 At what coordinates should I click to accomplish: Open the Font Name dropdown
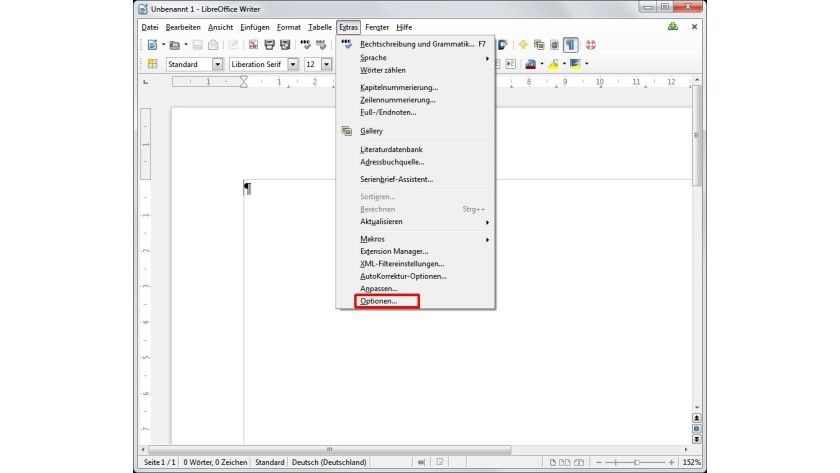point(293,64)
